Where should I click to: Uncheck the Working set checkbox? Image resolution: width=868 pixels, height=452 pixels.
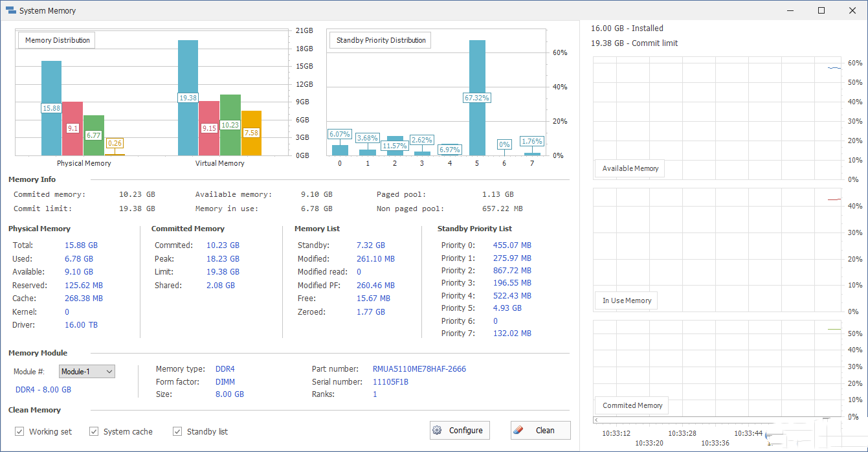click(x=19, y=431)
